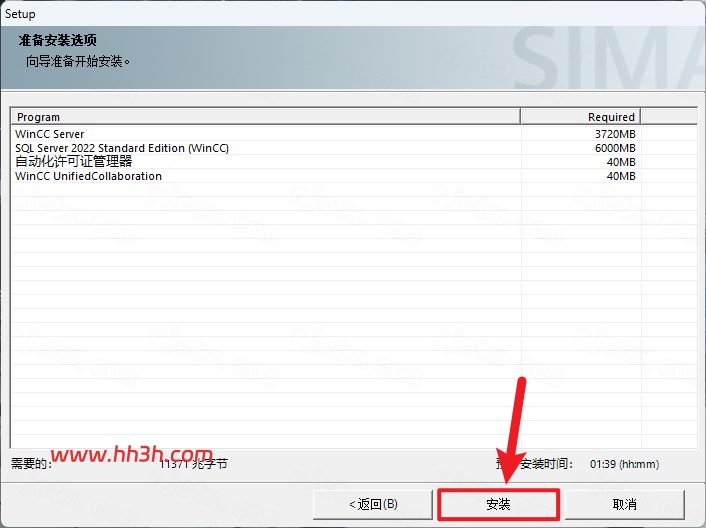Cancel setup with the 取消 button
Viewport: 706px width, 528px height.
point(625,504)
